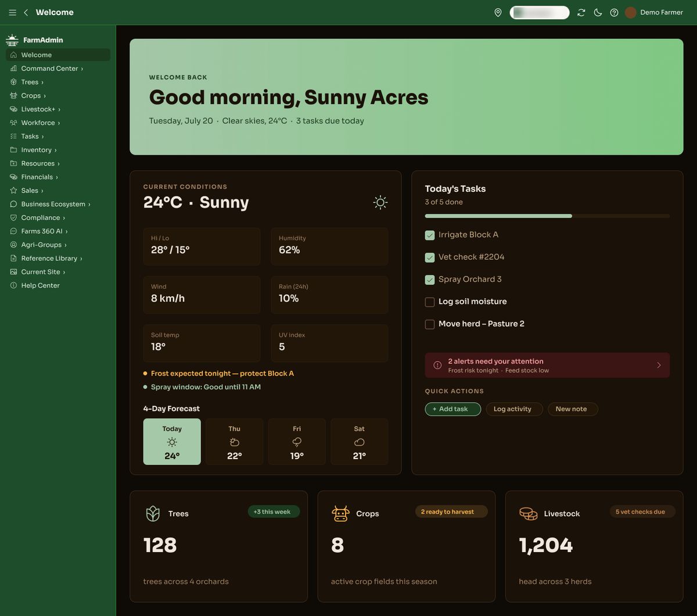697x616 pixels.
Task: Click the 5 vet checks due badge
Action: click(x=642, y=511)
